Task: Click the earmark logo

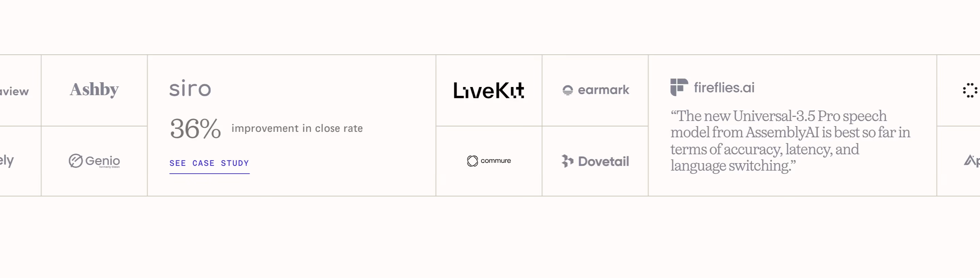Action: pos(595,90)
